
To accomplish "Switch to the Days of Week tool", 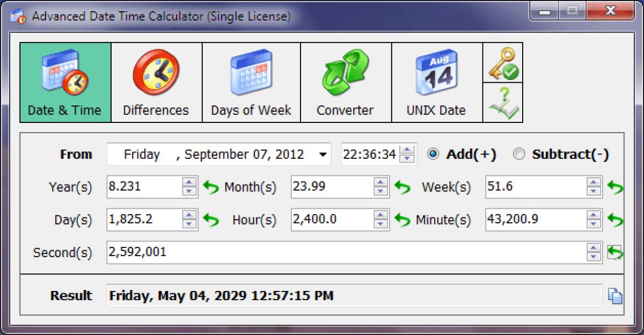I will pos(250,81).
